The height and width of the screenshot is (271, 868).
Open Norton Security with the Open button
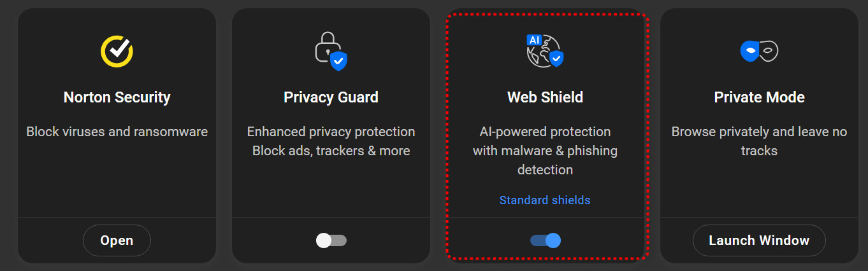pos(117,240)
